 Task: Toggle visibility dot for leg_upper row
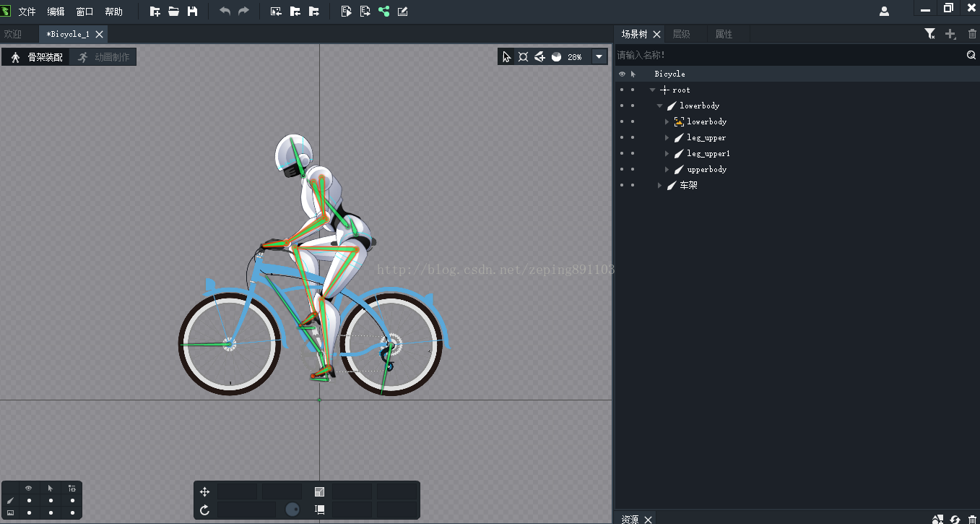coord(622,137)
